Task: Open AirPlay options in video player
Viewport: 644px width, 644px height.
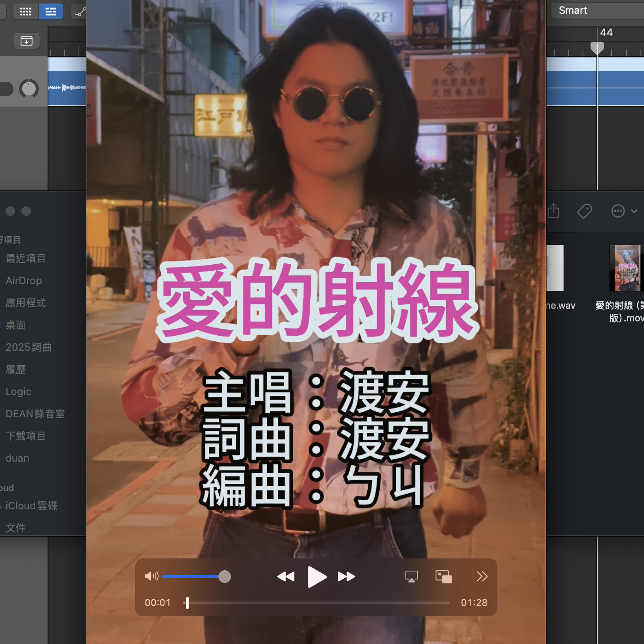Action: point(411,577)
